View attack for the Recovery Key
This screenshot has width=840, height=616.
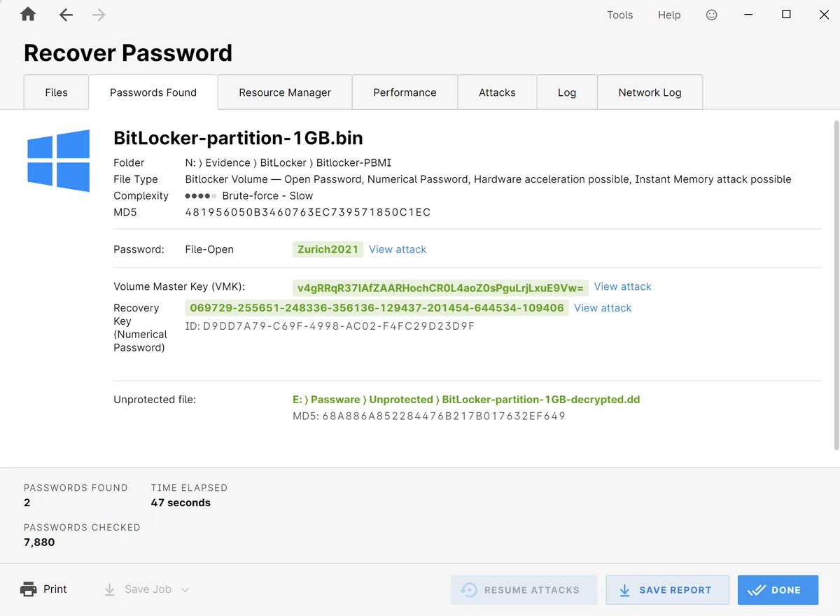point(603,308)
